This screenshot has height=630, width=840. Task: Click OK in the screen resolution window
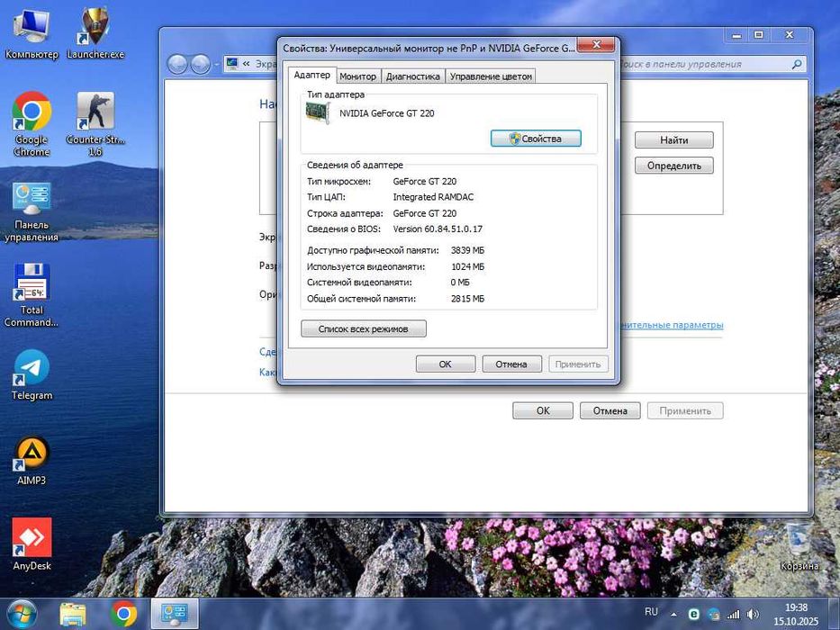click(543, 410)
